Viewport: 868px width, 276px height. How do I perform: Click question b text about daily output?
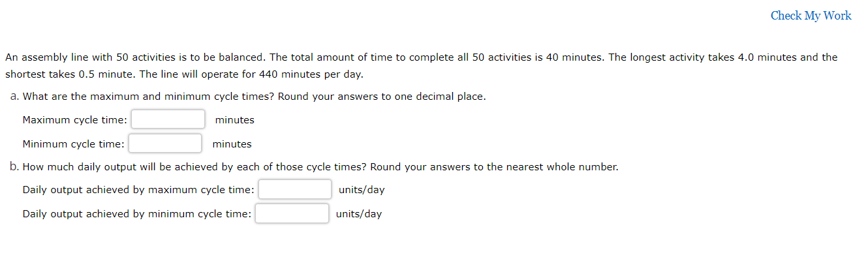coord(320,167)
